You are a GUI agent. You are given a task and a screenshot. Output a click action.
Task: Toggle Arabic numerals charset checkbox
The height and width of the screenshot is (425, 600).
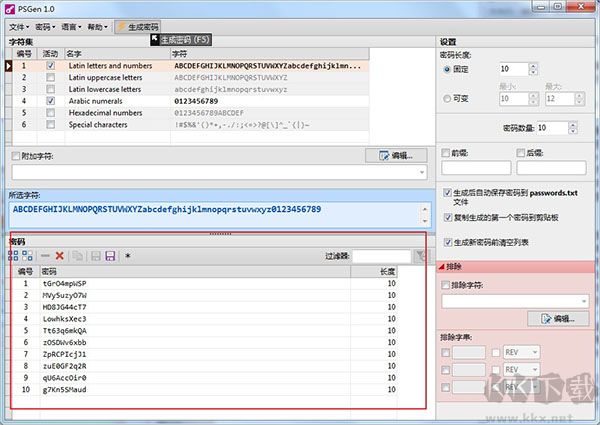point(51,101)
